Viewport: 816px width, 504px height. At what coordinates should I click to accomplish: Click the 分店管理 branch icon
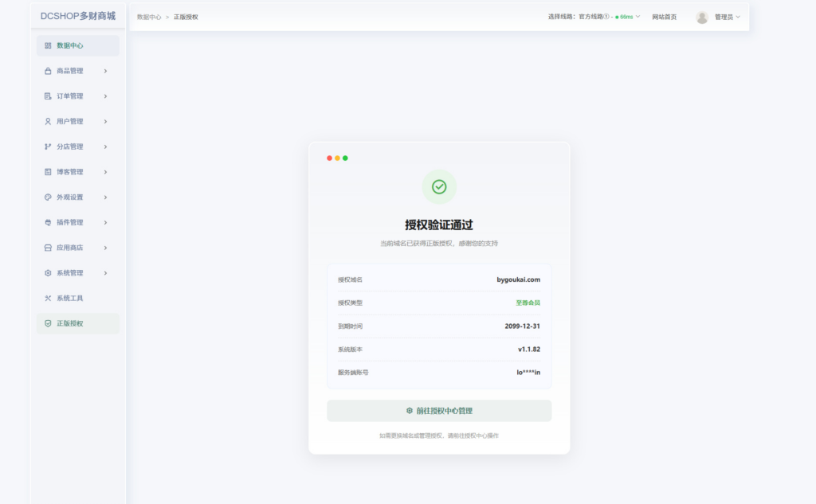[48, 147]
